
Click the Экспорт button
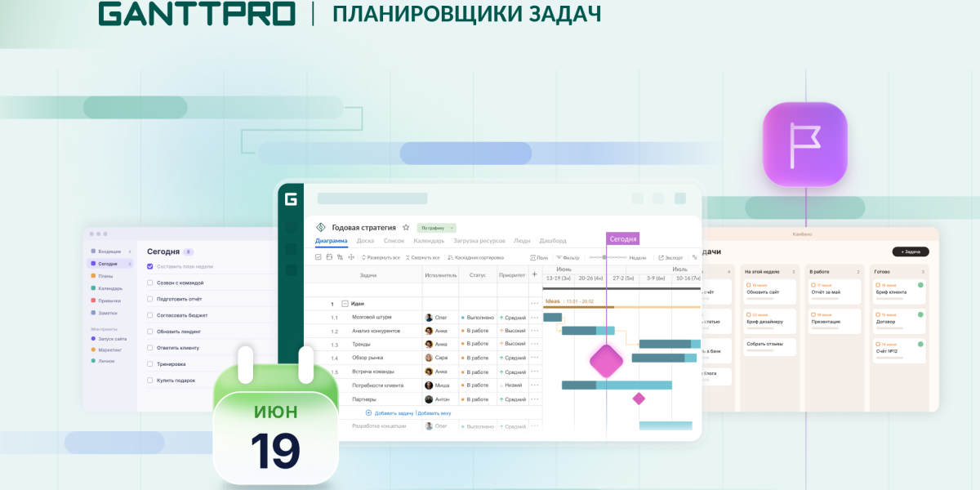pyautogui.click(x=670, y=257)
